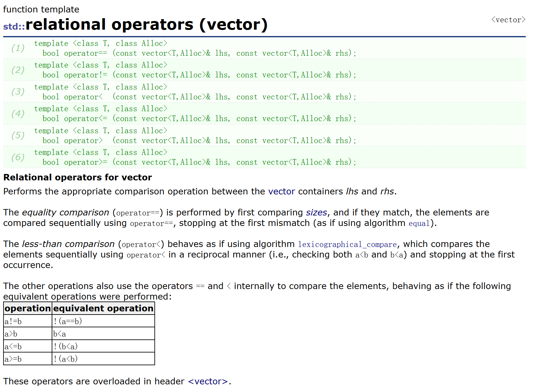536x392 pixels.
Task: Select the 'a>b' table cell
Action: pos(28,334)
